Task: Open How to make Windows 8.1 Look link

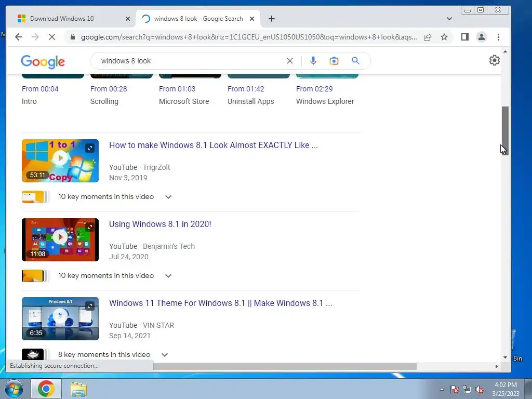Action: 214,145
